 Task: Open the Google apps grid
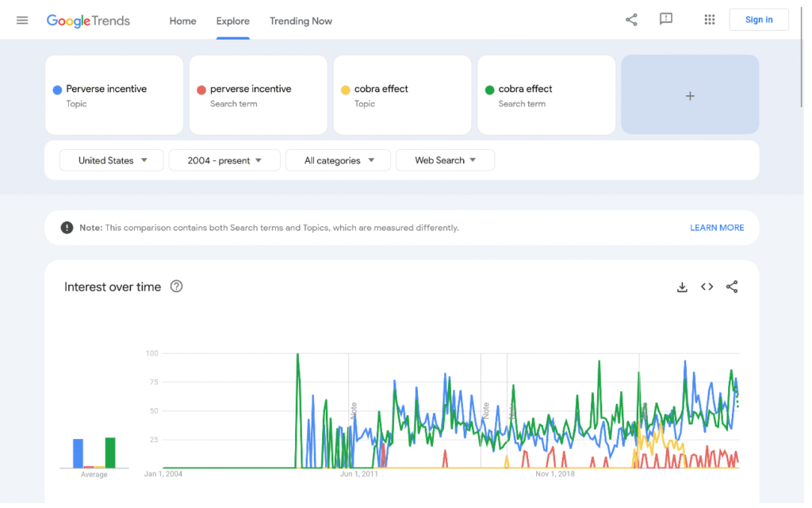pos(710,20)
